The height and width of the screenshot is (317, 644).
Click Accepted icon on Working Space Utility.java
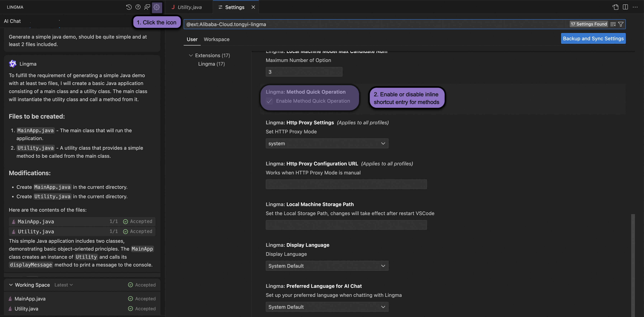pyautogui.click(x=130, y=309)
